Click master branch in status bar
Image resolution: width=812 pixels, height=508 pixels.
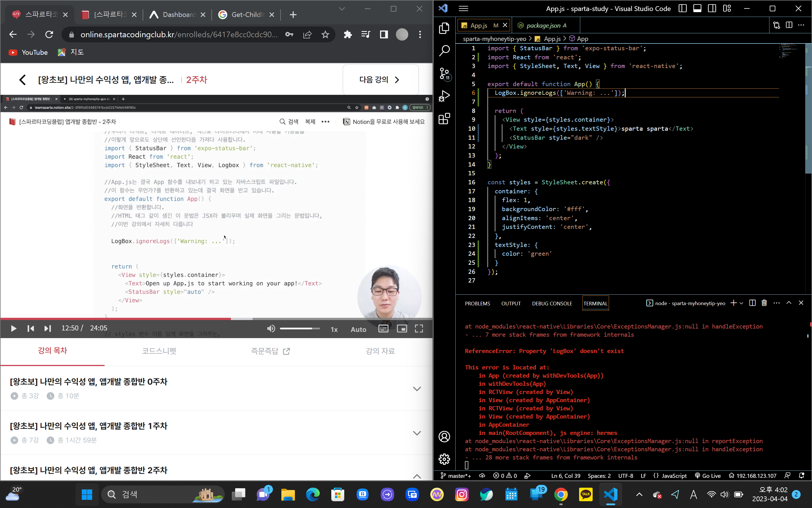click(x=456, y=476)
